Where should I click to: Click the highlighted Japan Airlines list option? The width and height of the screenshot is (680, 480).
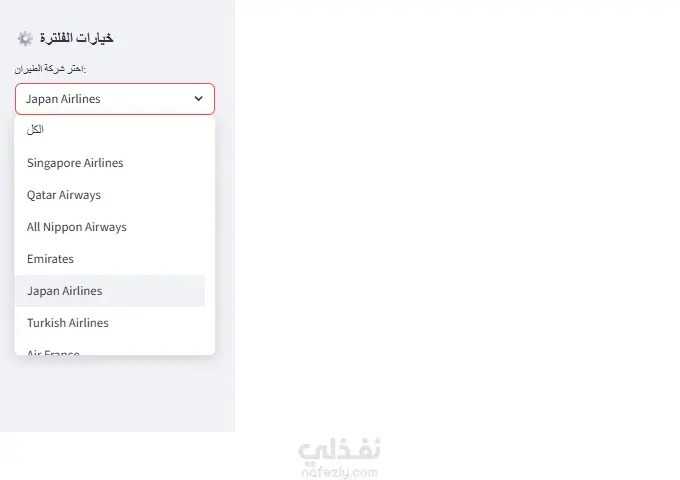pyautogui.click(x=65, y=291)
